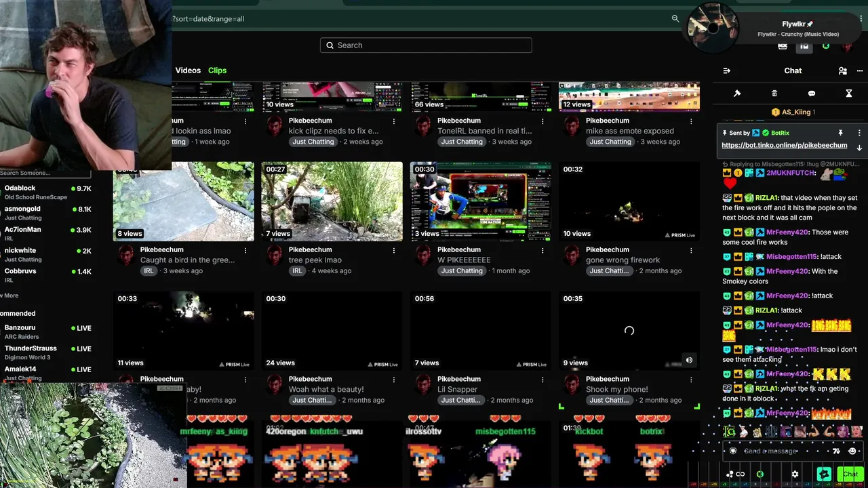Open the chat header more options dots
This screenshot has width=868, height=488.
point(860,70)
